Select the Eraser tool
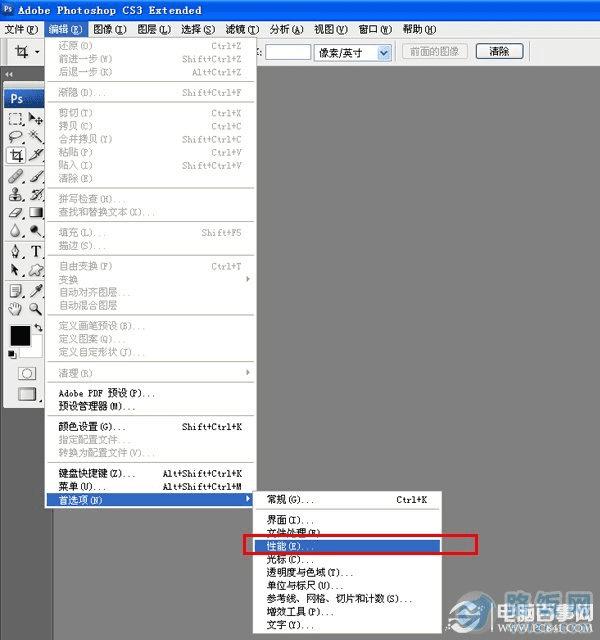Screen dimensions: 600x640 click(16, 213)
